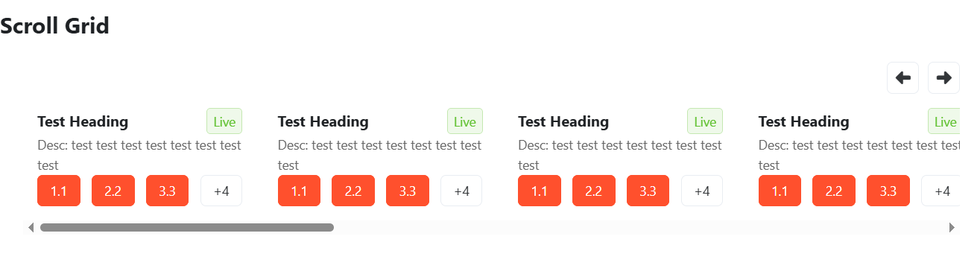
Task: Select 2.2 tag in third card
Action: [x=593, y=191]
